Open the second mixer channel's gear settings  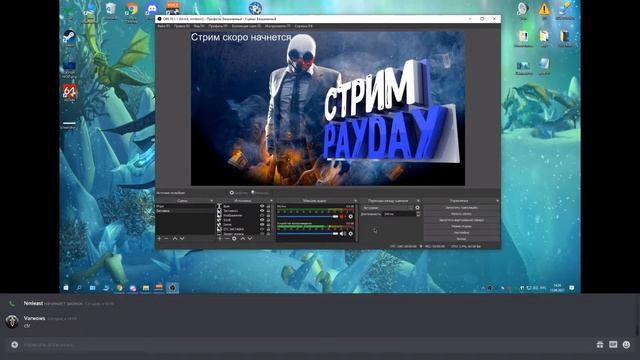click(351, 233)
